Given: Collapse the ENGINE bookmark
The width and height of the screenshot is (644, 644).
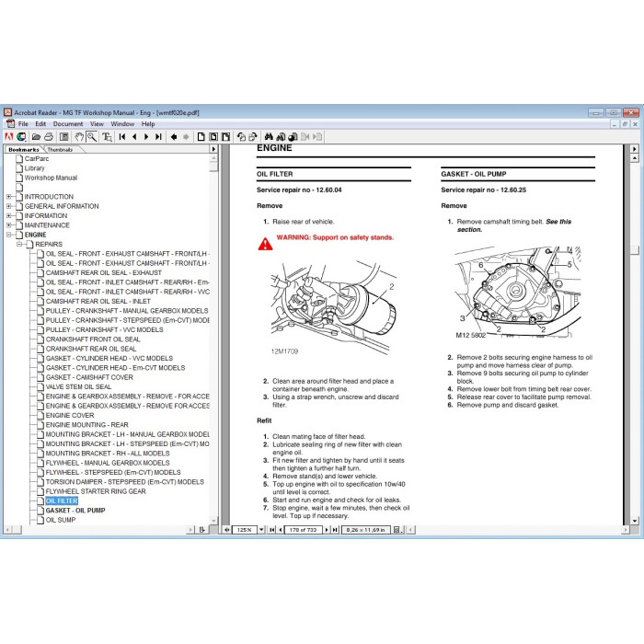Looking at the screenshot, I should click(9, 235).
